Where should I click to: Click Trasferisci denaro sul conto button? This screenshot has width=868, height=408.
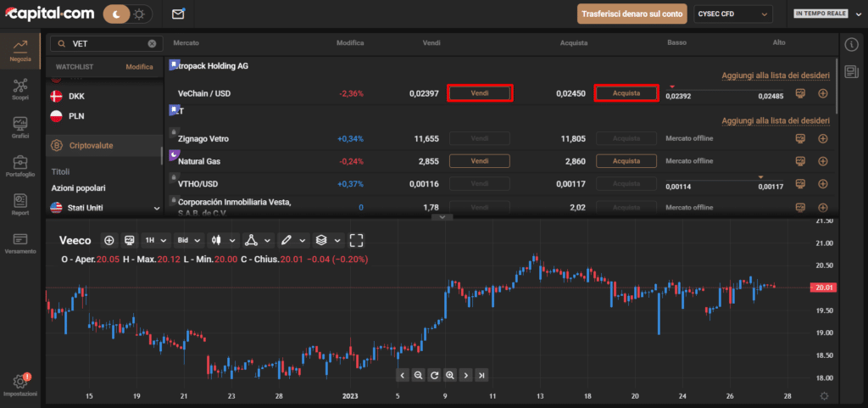pyautogui.click(x=632, y=14)
